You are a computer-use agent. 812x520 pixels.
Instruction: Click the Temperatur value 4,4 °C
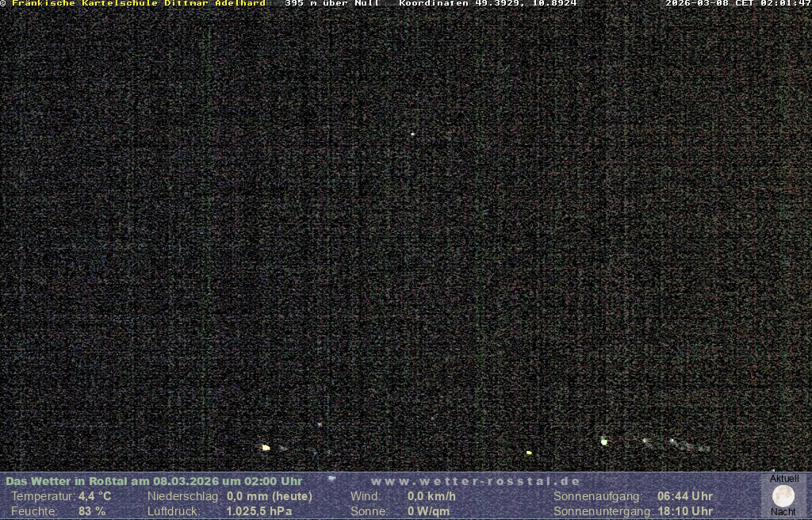tap(94, 496)
